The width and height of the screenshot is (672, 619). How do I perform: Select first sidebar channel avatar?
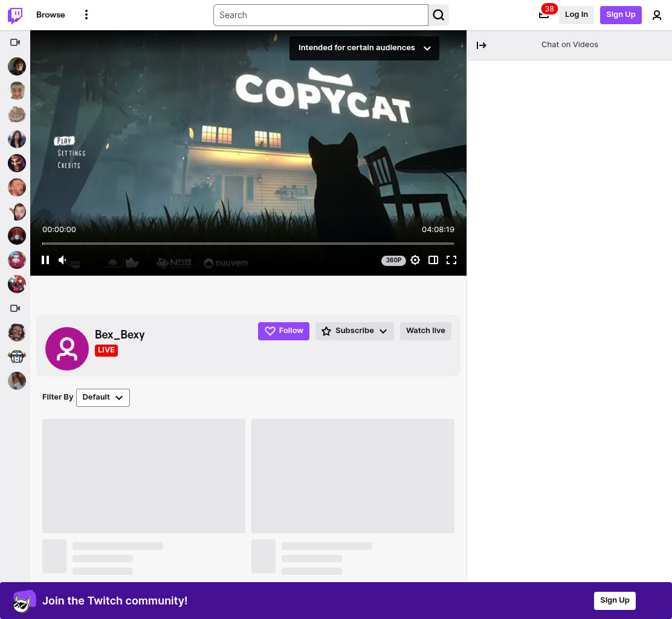tap(17, 66)
